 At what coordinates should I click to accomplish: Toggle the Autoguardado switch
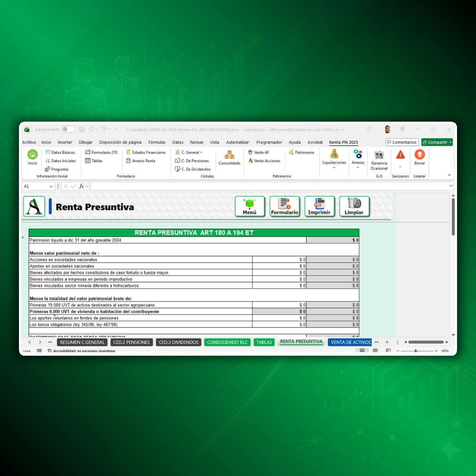tap(68, 130)
